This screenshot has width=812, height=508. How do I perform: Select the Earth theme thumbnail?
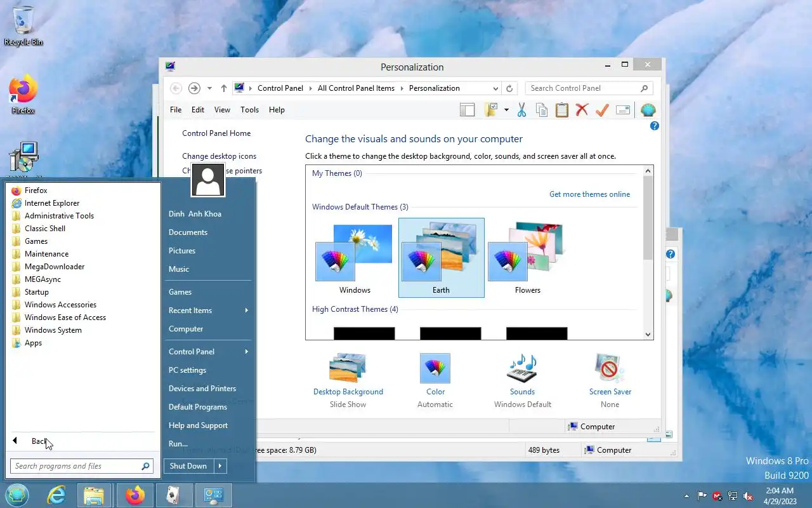click(441, 258)
